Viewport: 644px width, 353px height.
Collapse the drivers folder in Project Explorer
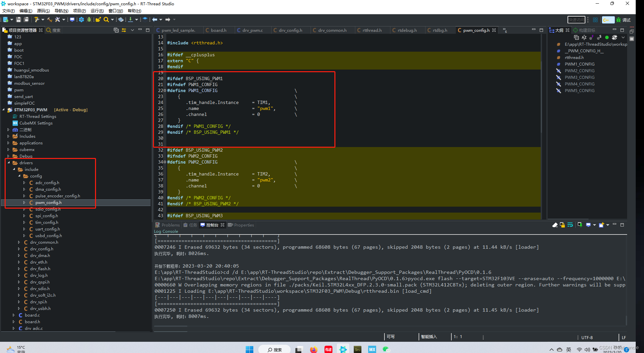[x=9, y=163]
